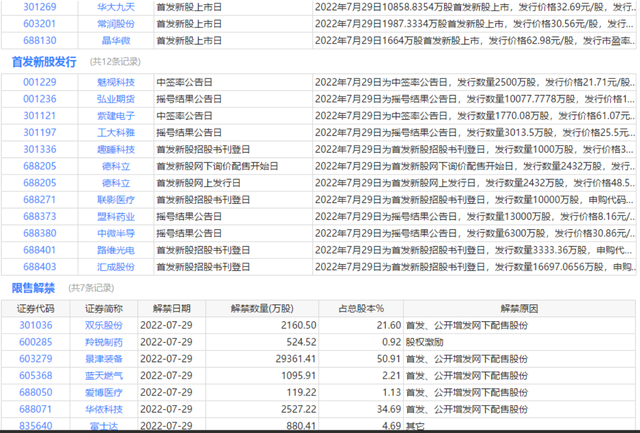Click stock code 835640

36,426
